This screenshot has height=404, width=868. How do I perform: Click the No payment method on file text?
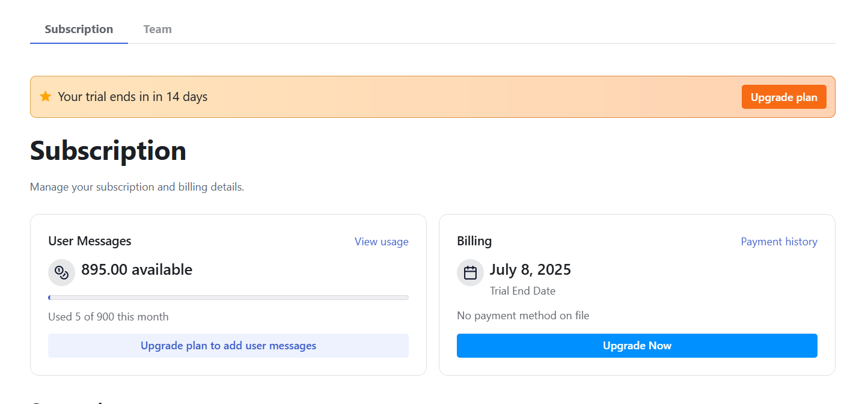[x=523, y=316]
